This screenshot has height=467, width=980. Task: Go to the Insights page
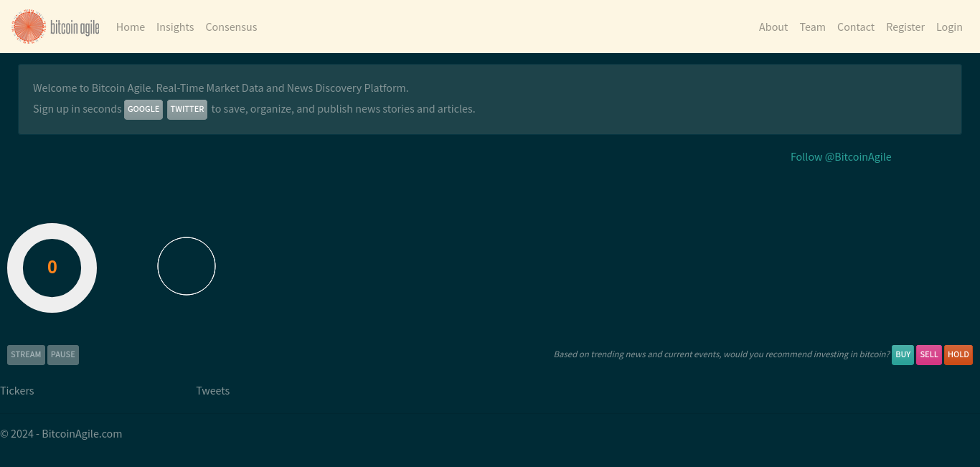tap(175, 27)
